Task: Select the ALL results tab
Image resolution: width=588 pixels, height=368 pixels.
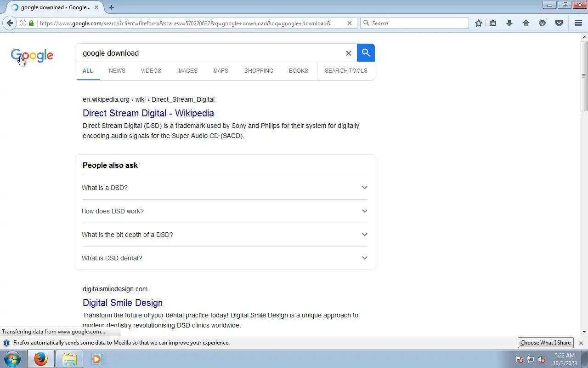Action: point(87,71)
